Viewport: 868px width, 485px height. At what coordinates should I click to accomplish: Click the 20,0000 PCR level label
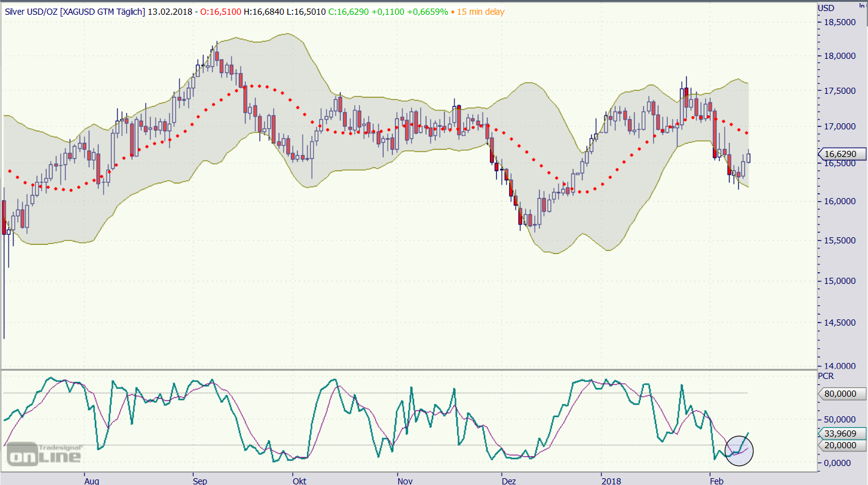coord(842,446)
